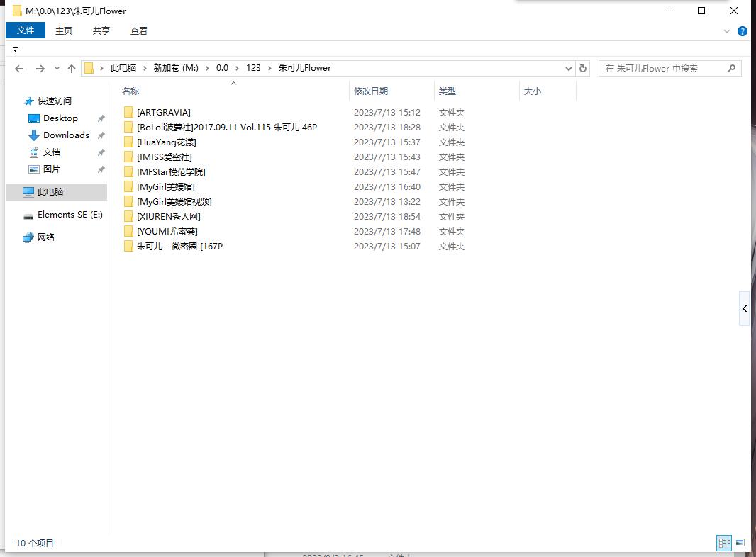This screenshot has height=557, width=756.
Task: Click the [HuaYang花漾] folder name
Action: click(167, 142)
